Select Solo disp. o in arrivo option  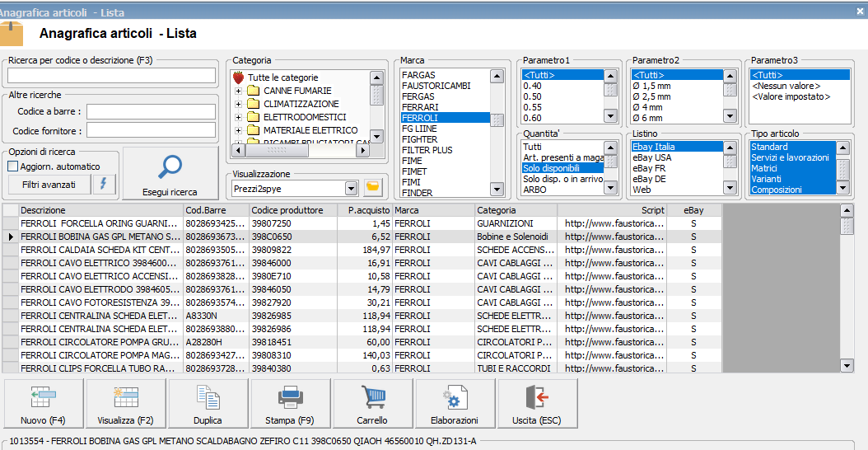pyautogui.click(x=562, y=179)
